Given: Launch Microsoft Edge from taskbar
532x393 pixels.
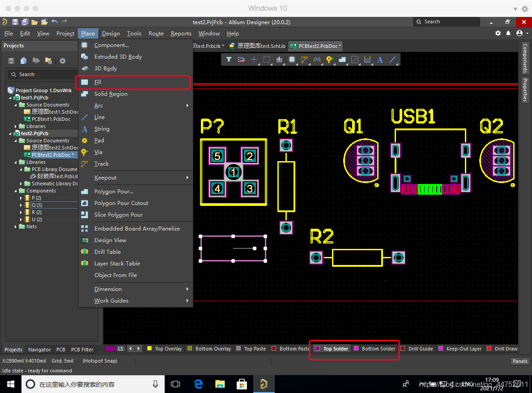Looking at the screenshot, I should (198, 384).
